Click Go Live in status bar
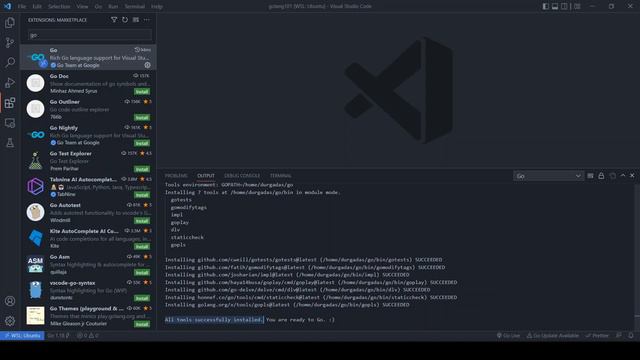Viewport: 640px width, 360px height. coord(509,336)
